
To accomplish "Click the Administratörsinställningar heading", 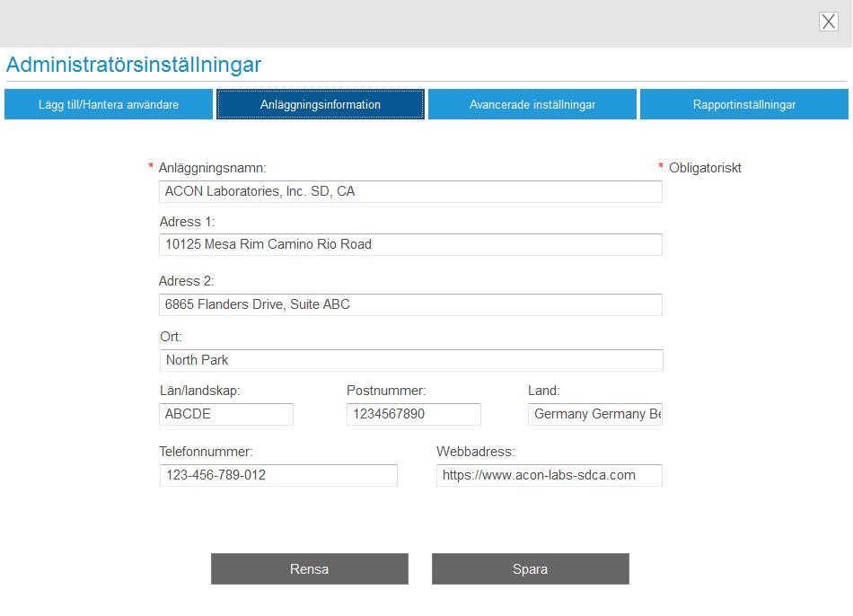I will point(134,65).
